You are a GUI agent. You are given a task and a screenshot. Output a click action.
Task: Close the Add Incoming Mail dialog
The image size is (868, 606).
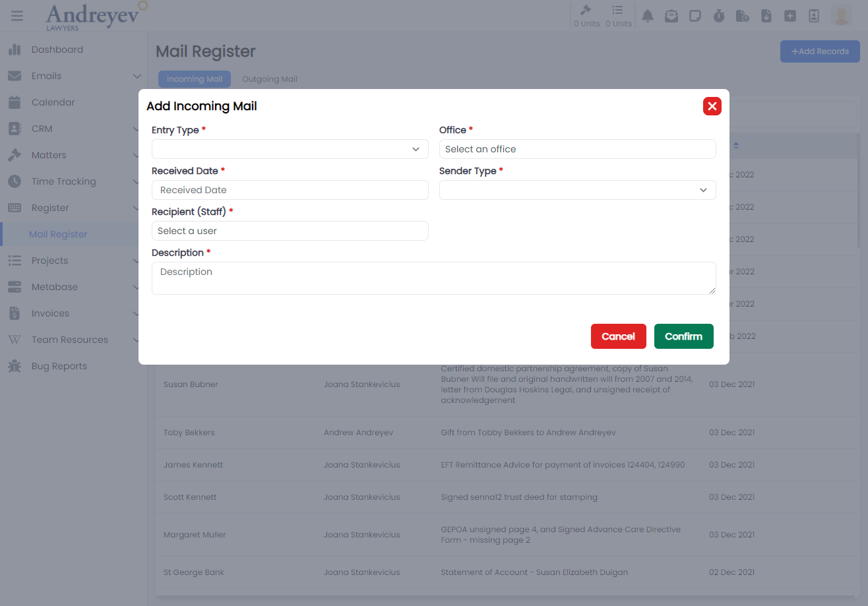(712, 106)
